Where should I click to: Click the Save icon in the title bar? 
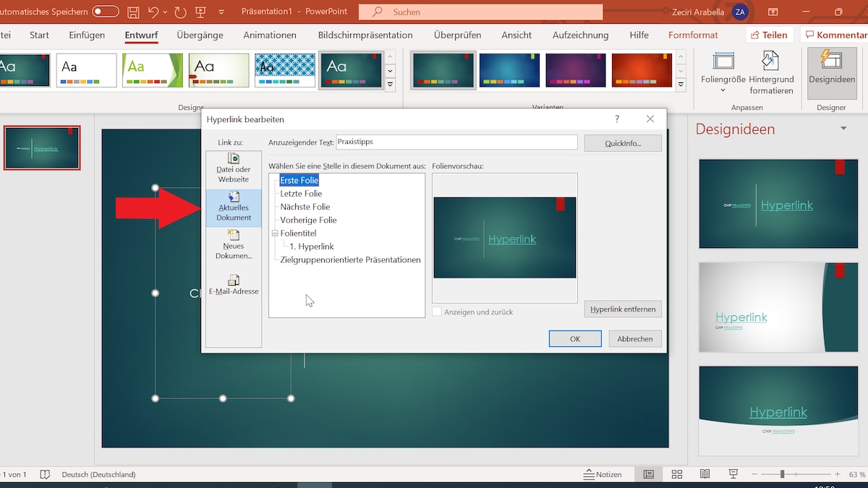[x=133, y=12]
